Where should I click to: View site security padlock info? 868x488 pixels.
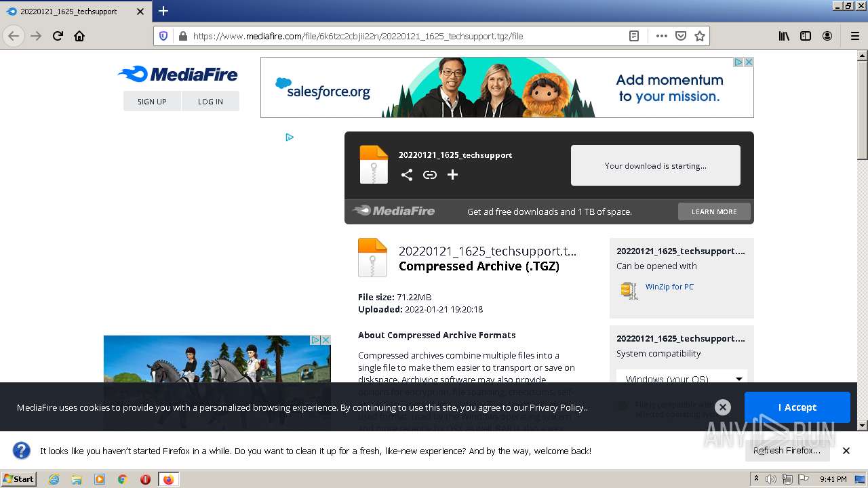(182, 36)
